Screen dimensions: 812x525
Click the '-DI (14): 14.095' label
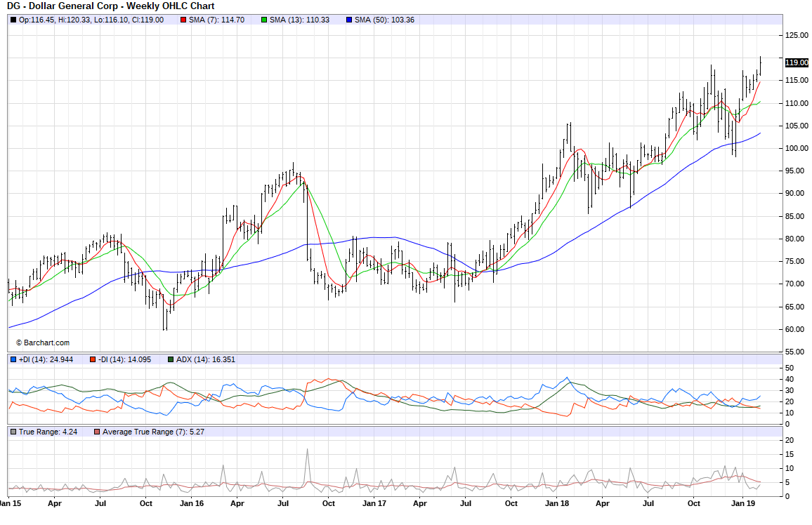tap(125, 359)
